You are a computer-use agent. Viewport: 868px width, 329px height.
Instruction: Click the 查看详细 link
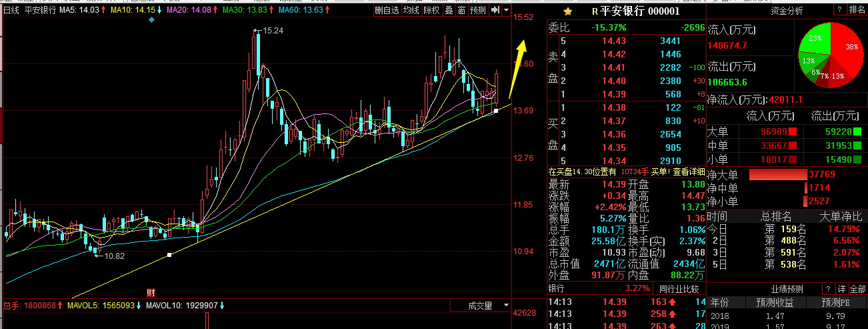click(x=688, y=172)
